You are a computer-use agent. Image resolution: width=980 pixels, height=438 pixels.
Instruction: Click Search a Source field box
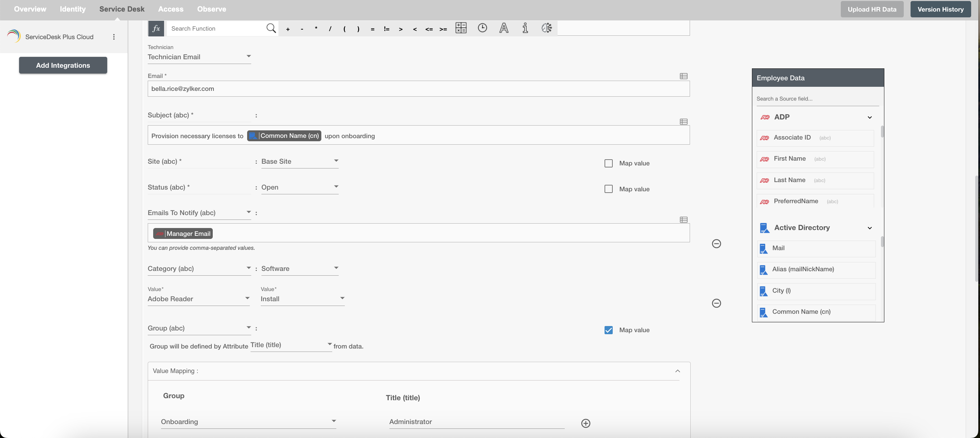(x=818, y=99)
